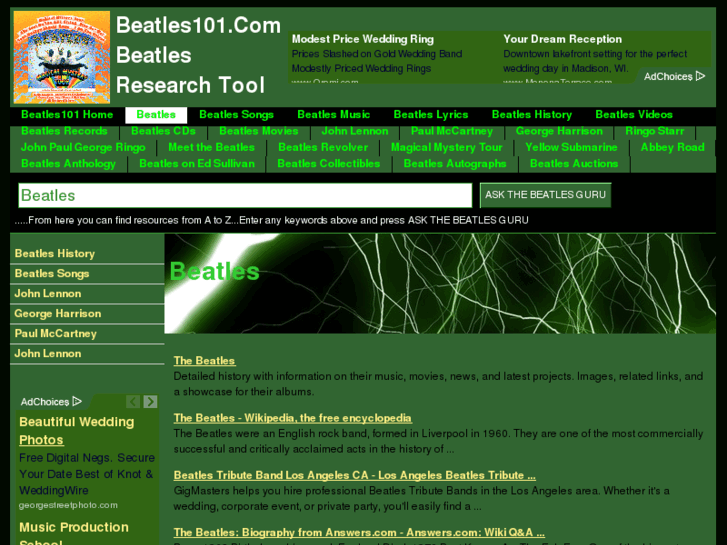Open Modest Price Wedding Ring ad

point(363,39)
